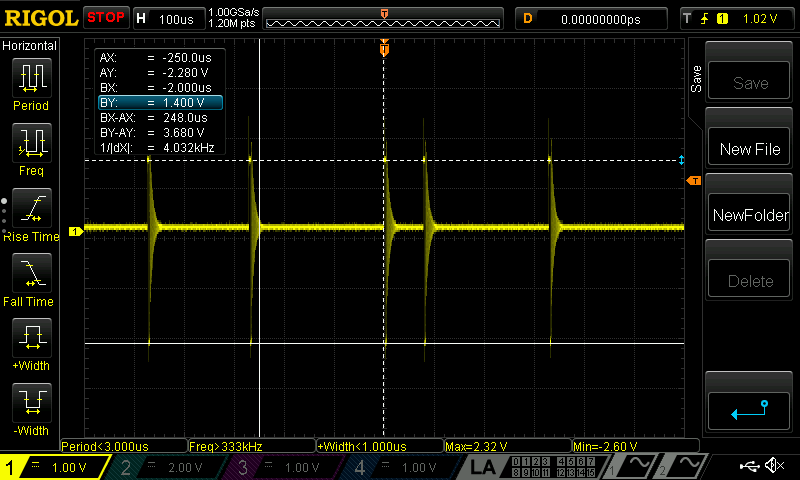This screenshot has width=800, height=480.
Task: Toggle channel 2 at 2.00 V
Action: coord(170,467)
